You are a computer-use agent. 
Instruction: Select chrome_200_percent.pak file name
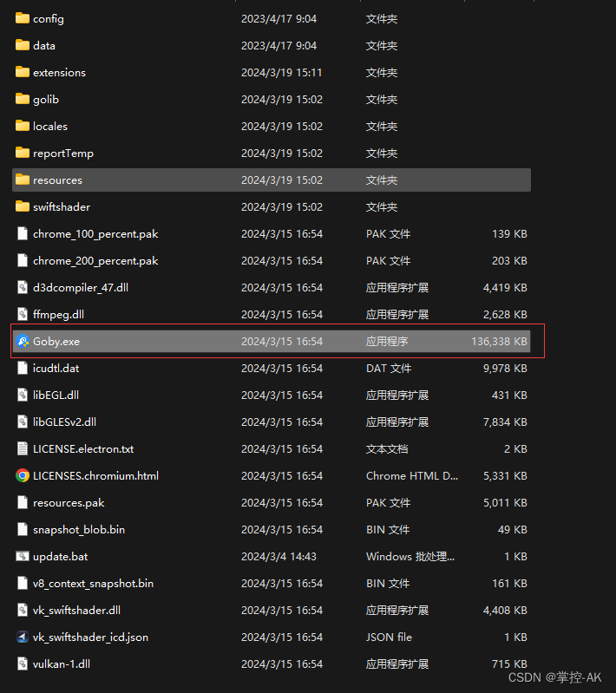click(95, 261)
